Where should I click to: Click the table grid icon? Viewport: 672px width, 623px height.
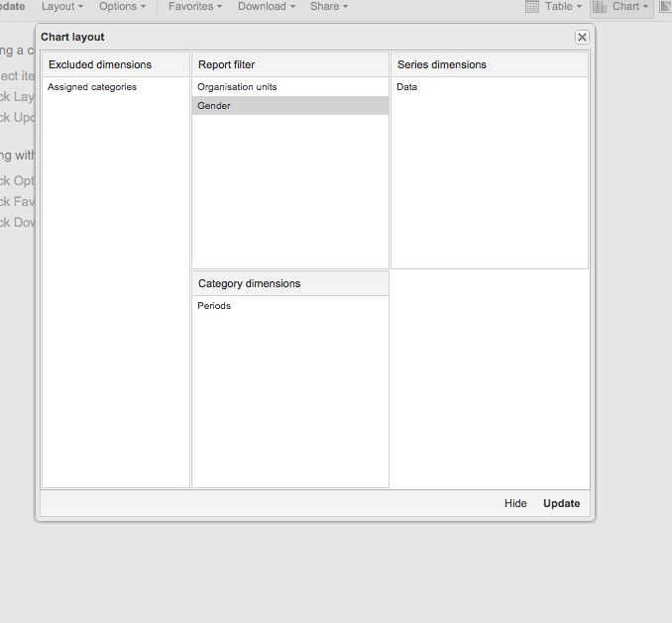[x=532, y=7]
